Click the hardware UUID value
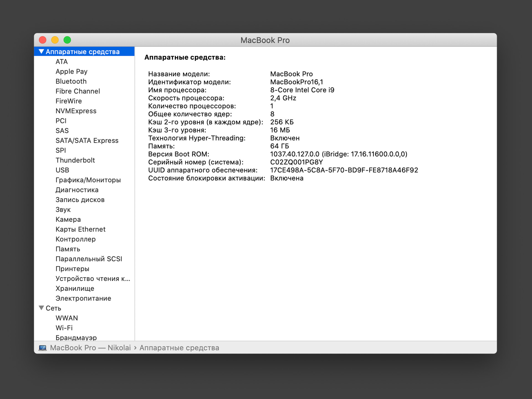The height and width of the screenshot is (399, 532). coord(344,170)
